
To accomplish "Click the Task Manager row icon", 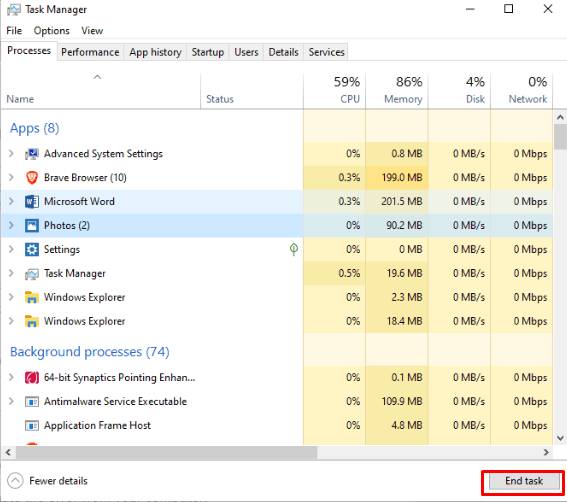I will pyautogui.click(x=31, y=274).
